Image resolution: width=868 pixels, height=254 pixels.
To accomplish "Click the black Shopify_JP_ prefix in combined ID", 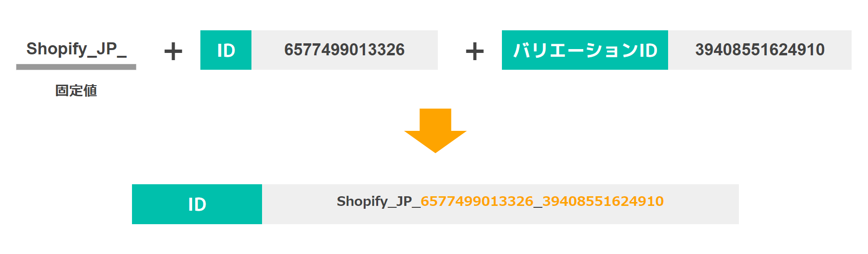I will 379,201.
